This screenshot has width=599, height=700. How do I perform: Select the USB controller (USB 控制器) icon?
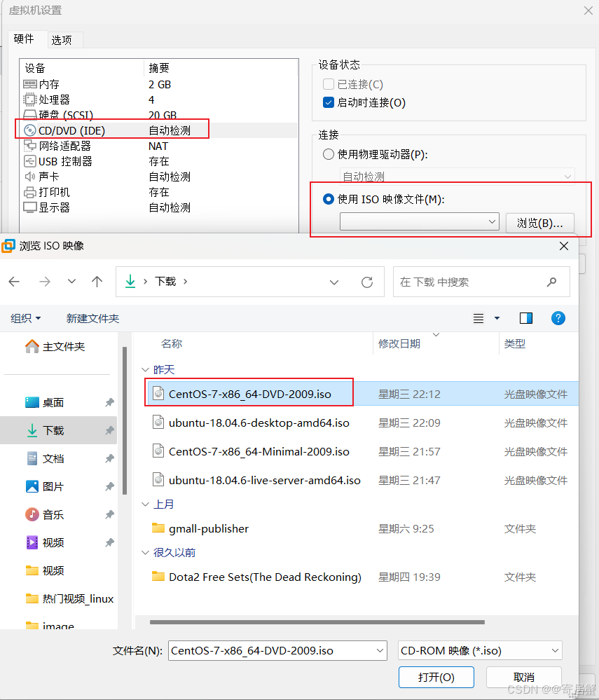(30, 161)
